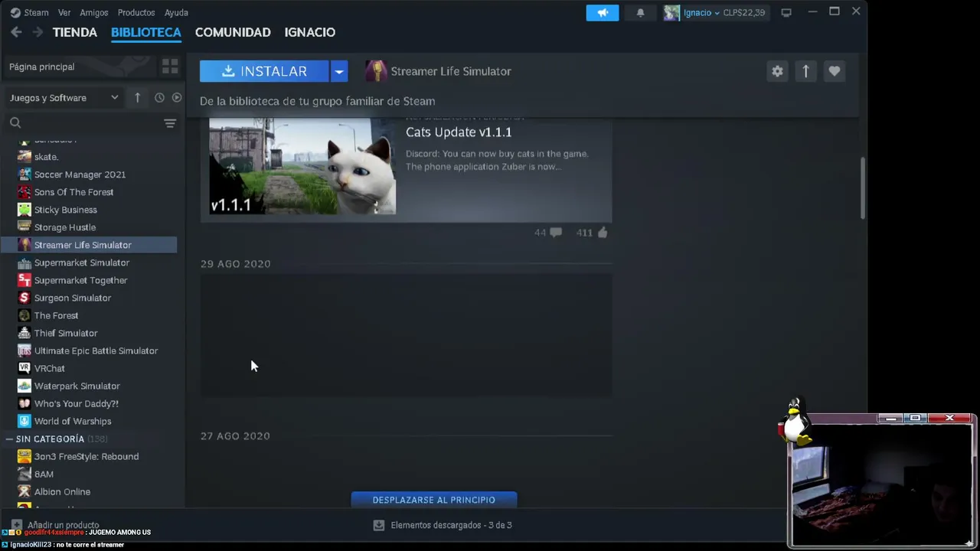Open the IGNACIO profile tab
Screen dimensions: 980x551
click(310, 32)
